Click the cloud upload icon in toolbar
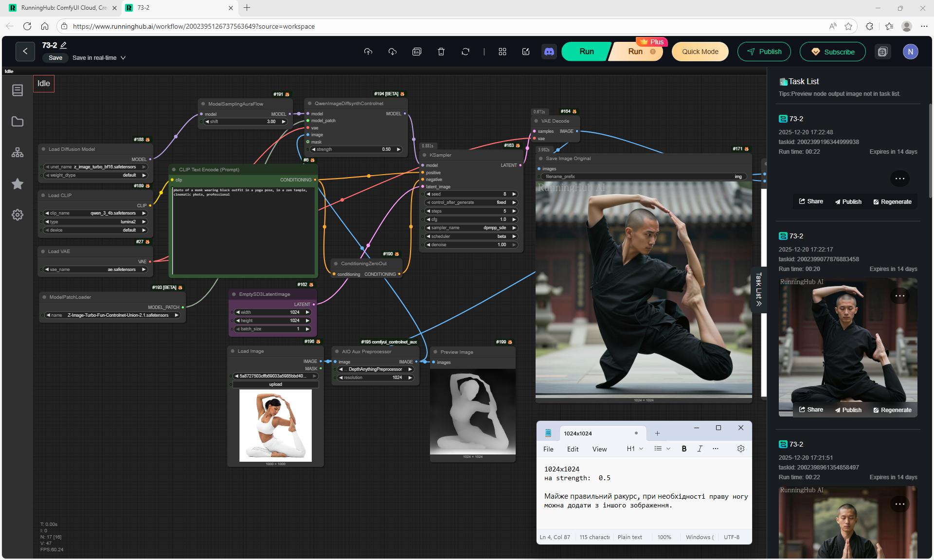Image resolution: width=934 pixels, height=560 pixels. coord(368,52)
